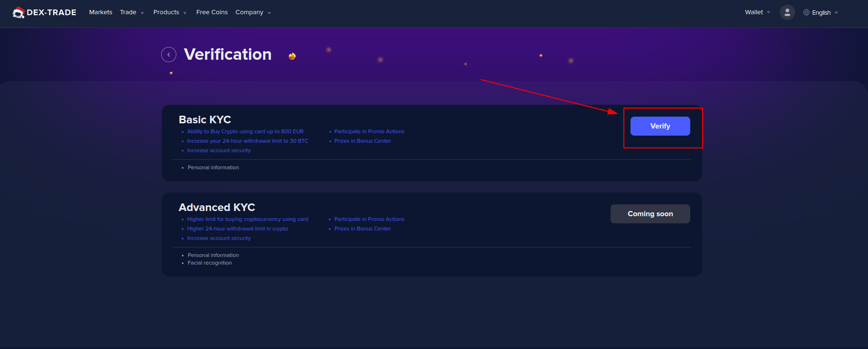Image resolution: width=868 pixels, height=349 pixels.
Task: Click 'Ability to Buy Crypto using card up to 800 EUR'
Action: click(x=245, y=131)
